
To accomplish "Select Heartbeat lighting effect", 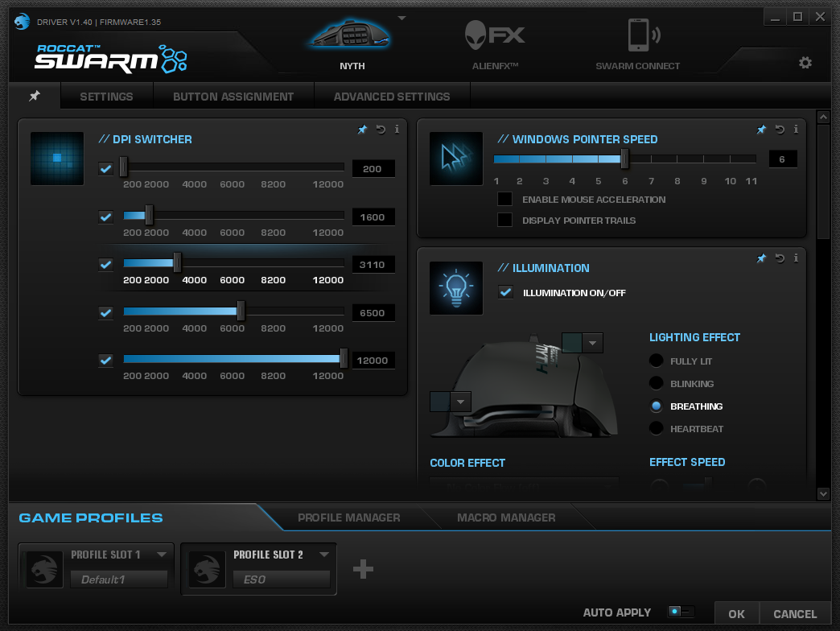I will (657, 428).
